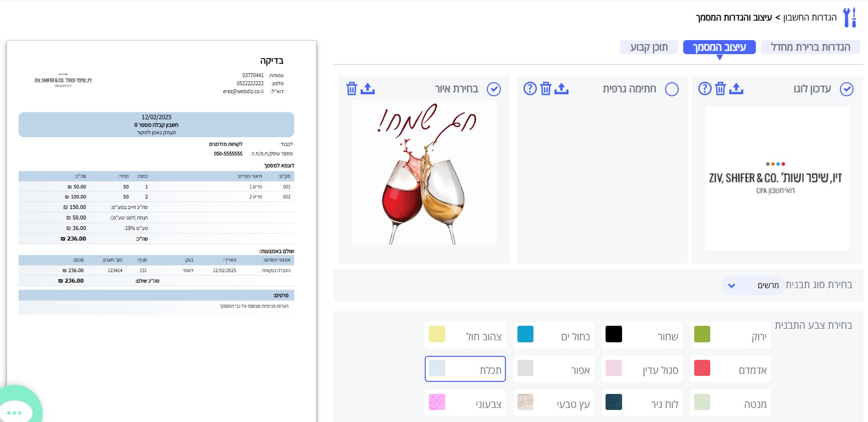Open the תוכן קבוע tab

point(649,47)
